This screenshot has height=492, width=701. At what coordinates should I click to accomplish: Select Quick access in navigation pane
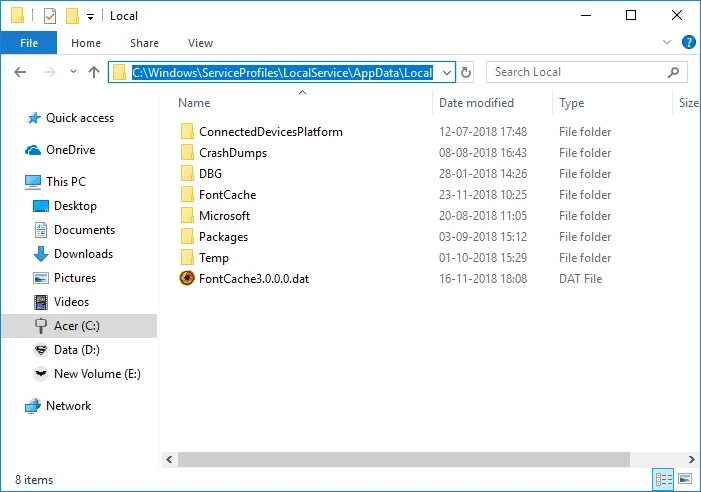(x=80, y=118)
